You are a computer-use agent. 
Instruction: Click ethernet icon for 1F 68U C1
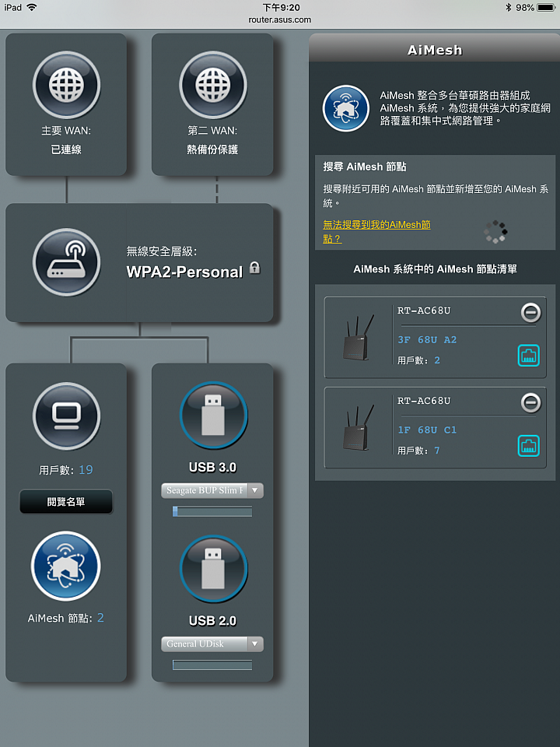[529, 446]
